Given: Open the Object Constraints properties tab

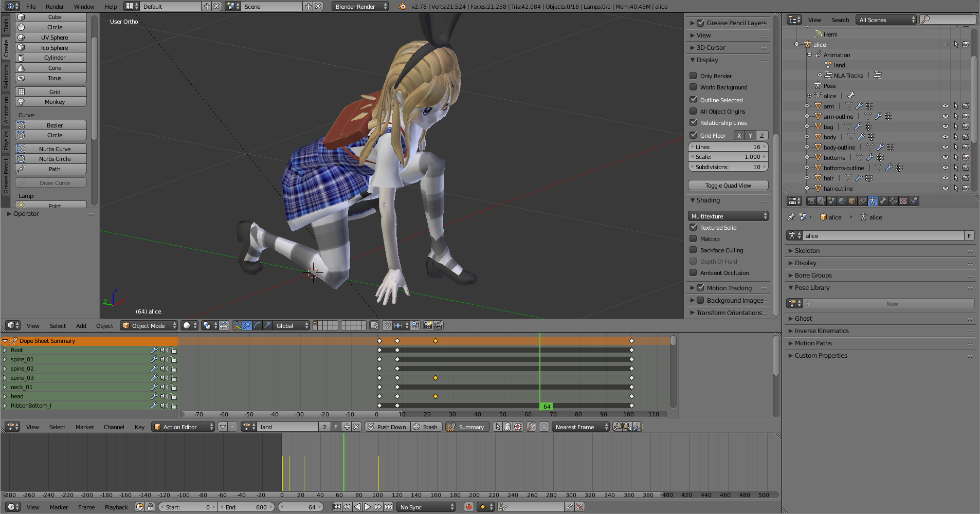Looking at the screenshot, I should tap(862, 201).
